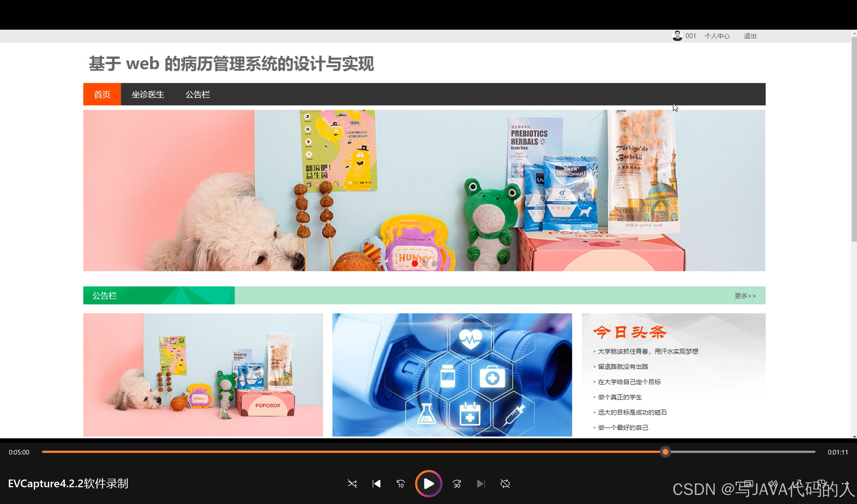Toggle repeat/loop playback mode
Viewport: 857px width, 504px height.
[x=505, y=483]
